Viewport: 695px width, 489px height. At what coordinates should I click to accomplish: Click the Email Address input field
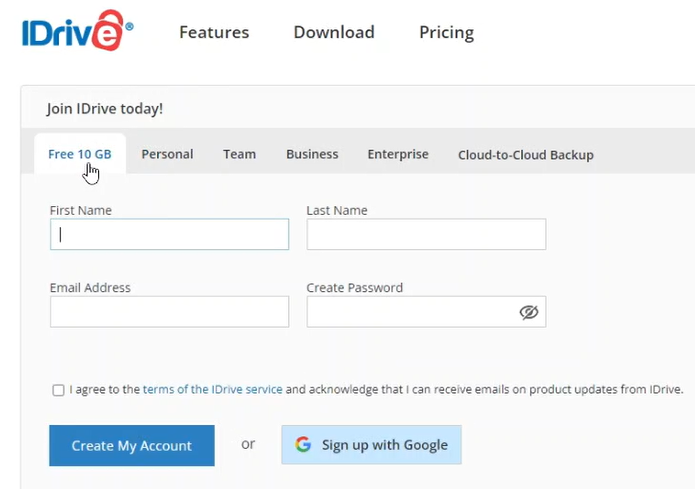[x=169, y=312]
